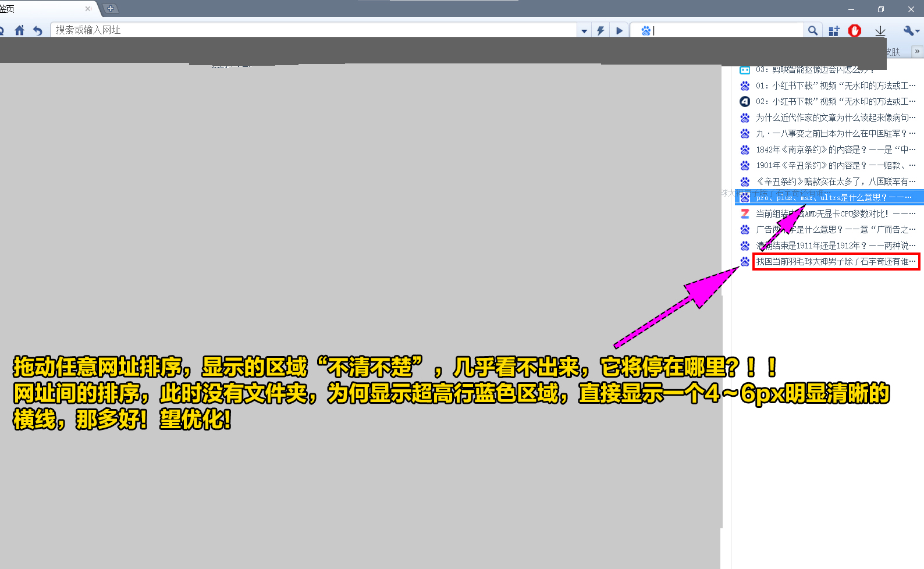Image resolution: width=924 pixels, height=569 pixels.
Task: Expand the address bar history dropdown
Action: (584, 31)
